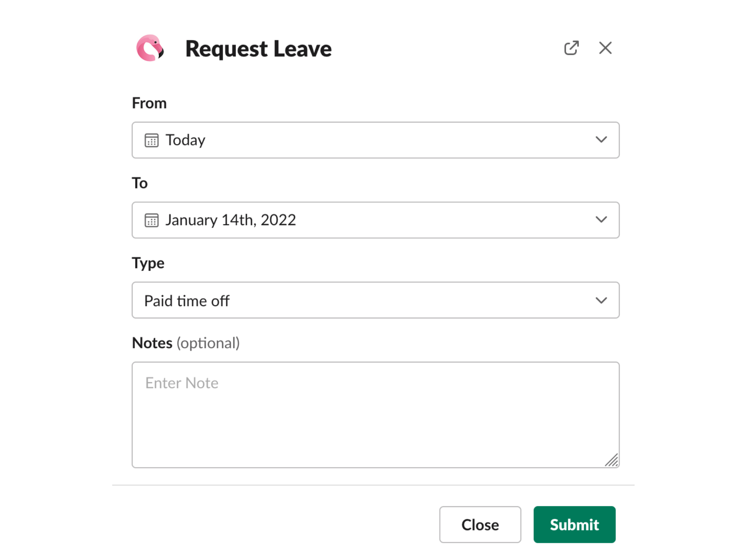The width and height of the screenshot is (747, 560).
Task: Click the Notes (optional) label
Action: 186,343
